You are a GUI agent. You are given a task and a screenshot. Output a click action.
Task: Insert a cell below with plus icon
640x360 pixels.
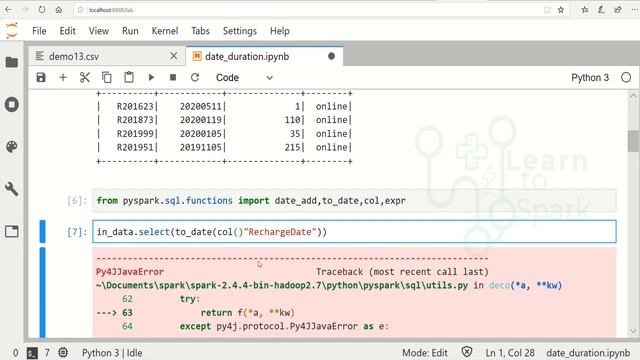(63, 78)
